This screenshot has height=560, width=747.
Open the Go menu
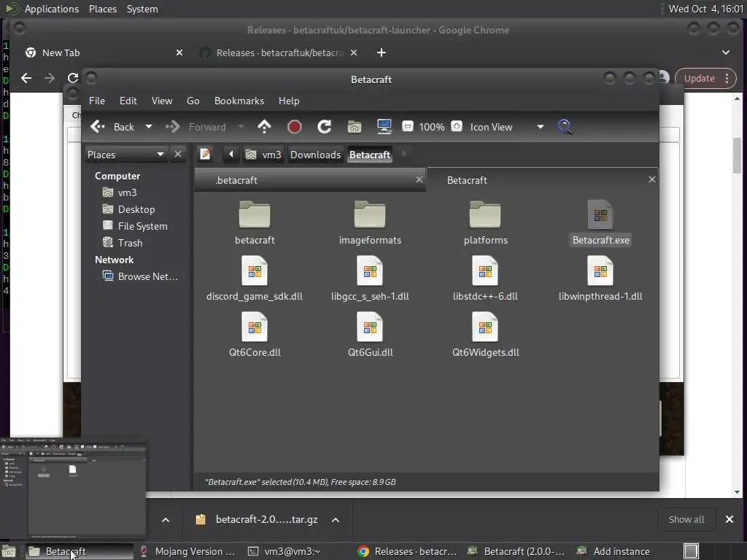click(193, 101)
